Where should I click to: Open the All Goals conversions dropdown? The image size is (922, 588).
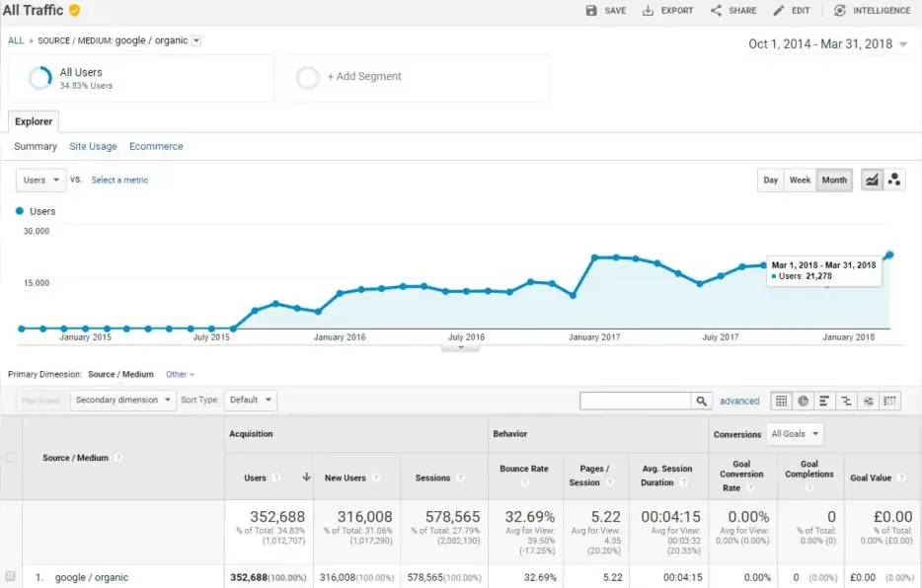click(796, 433)
